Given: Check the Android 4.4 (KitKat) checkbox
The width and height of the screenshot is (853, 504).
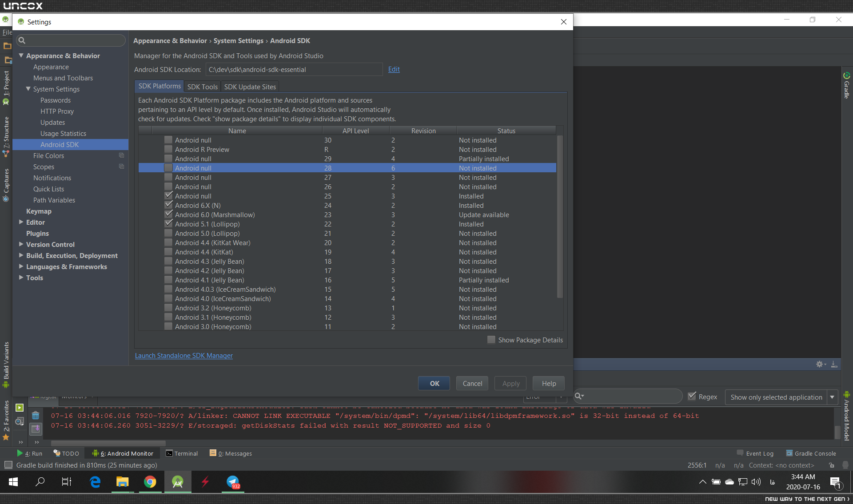Looking at the screenshot, I should tap(168, 252).
